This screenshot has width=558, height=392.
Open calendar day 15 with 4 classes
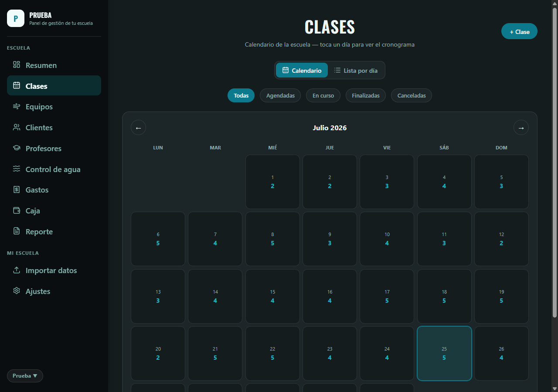pyautogui.click(x=272, y=296)
